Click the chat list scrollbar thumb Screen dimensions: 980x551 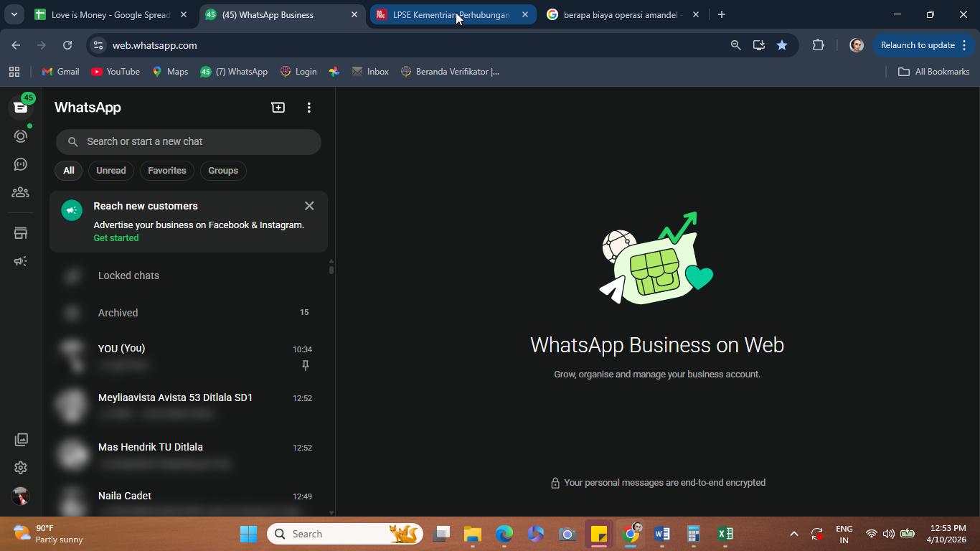(331, 270)
